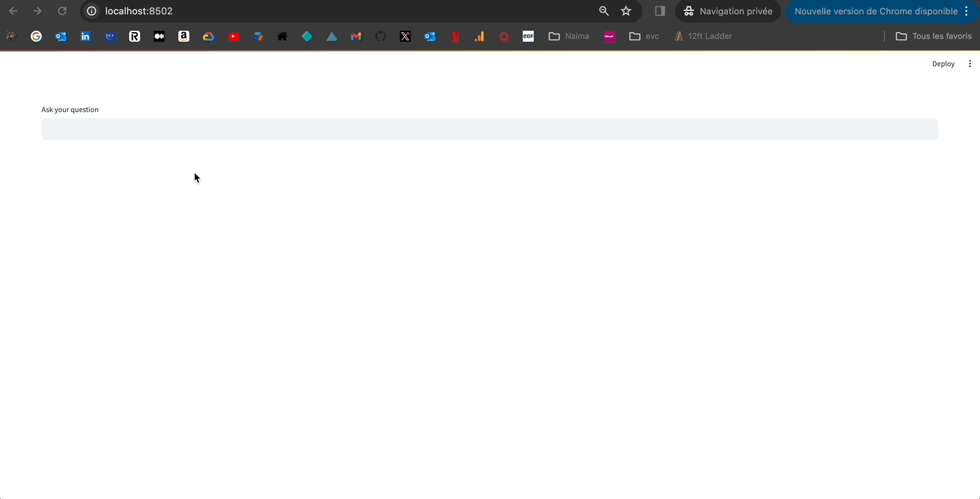Open the first Outlook bookmark after the Google icon
The width and height of the screenshot is (980, 499).
pyautogui.click(x=61, y=36)
